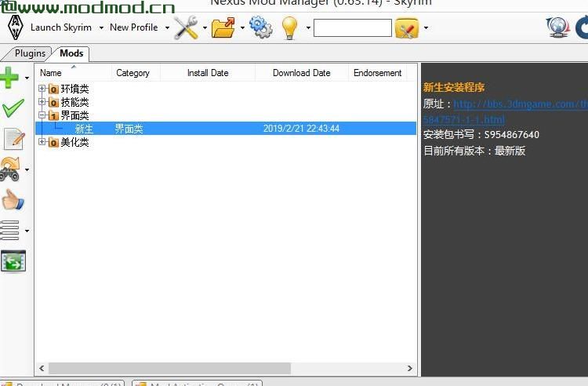Click the 环境类 folder icon with 0 count
Image resolution: width=588 pixels, height=386 pixels.
(x=53, y=89)
